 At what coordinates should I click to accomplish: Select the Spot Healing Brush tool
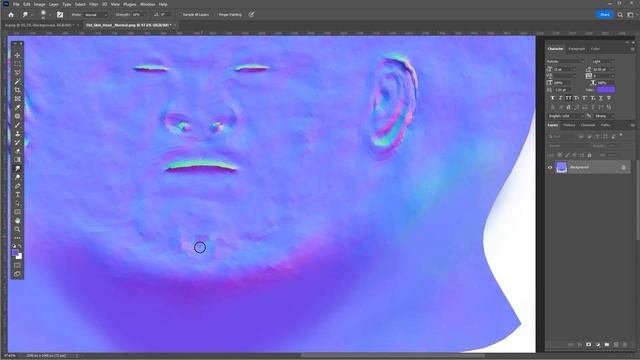pyautogui.click(x=17, y=116)
